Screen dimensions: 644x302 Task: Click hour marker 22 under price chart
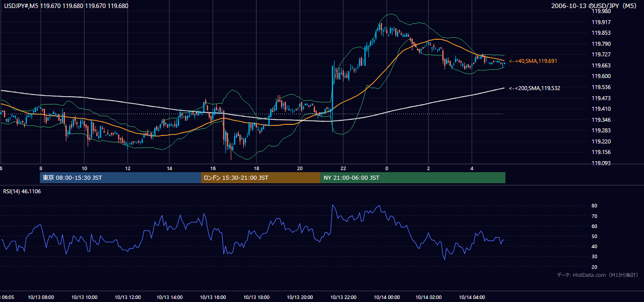pos(343,168)
